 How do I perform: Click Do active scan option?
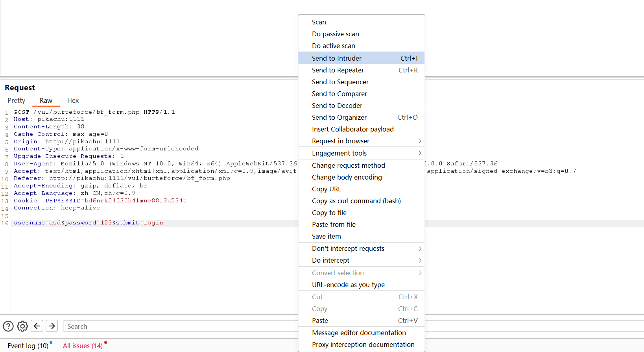[333, 46]
